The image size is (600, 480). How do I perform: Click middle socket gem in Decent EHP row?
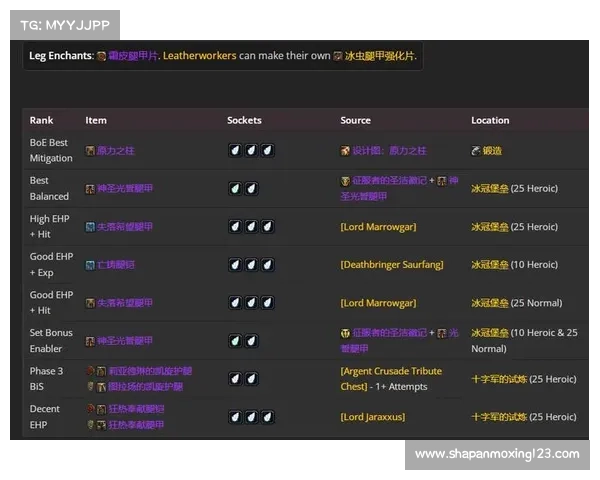pyautogui.click(x=251, y=417)
